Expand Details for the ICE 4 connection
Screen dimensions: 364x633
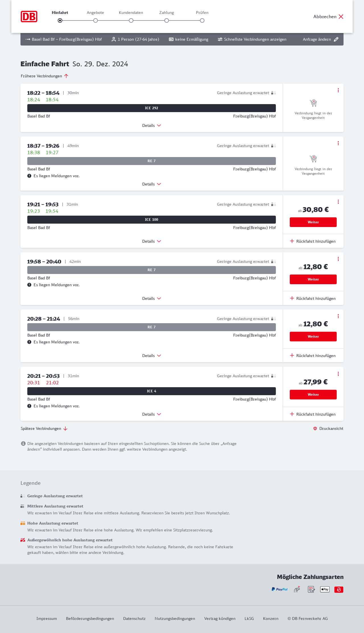click(x=152, y=414)
